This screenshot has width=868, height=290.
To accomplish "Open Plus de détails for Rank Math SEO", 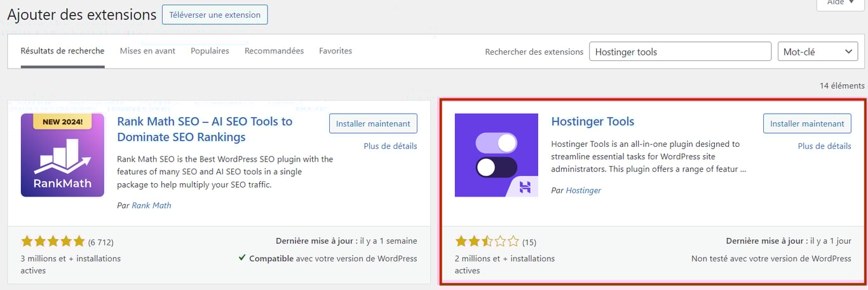I will click(x=390, y=146).
